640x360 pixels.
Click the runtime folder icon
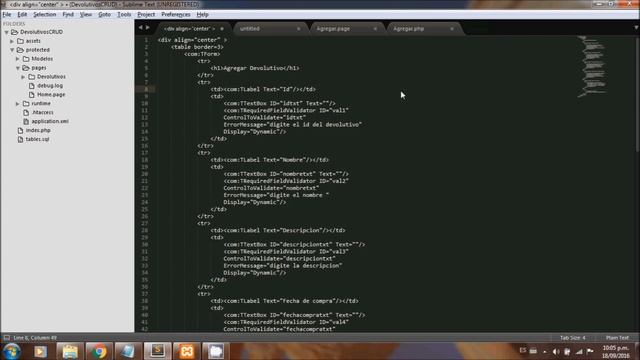point(26,104)
